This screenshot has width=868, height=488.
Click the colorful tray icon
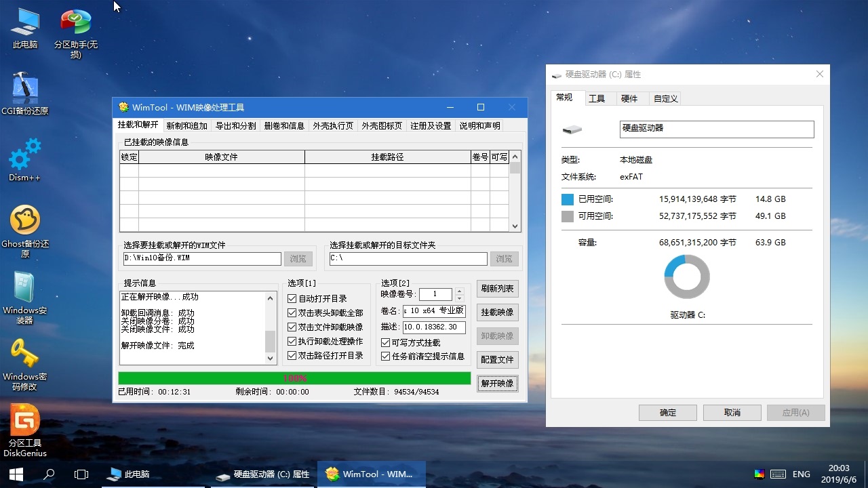(x=759, y=474)
